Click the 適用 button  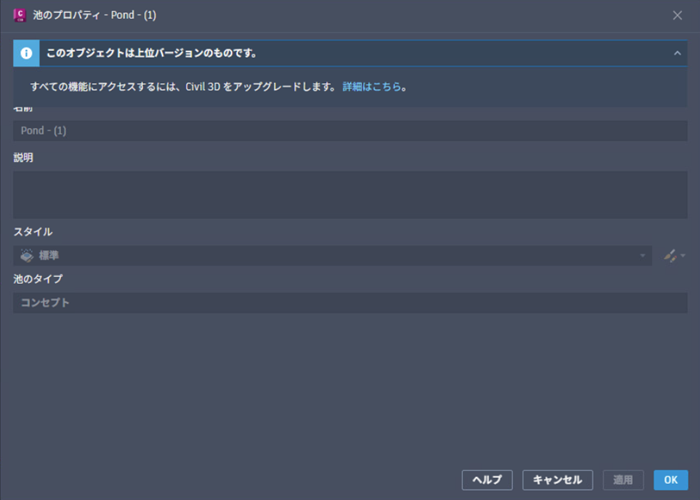(x=623, y=480)
